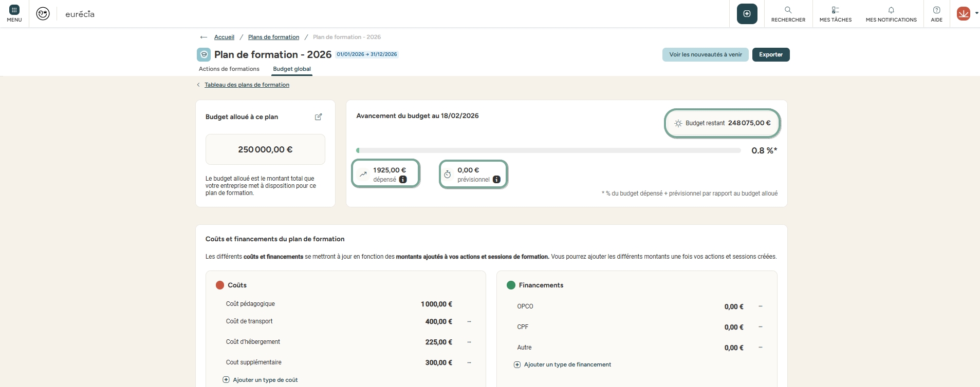The width and height of the screenshot is (980, 387).
Task: Edit the budget alloué with pencil icon
Action: 318,117
